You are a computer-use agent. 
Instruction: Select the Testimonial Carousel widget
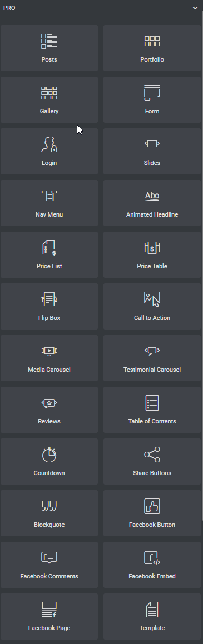click(152, 358)
